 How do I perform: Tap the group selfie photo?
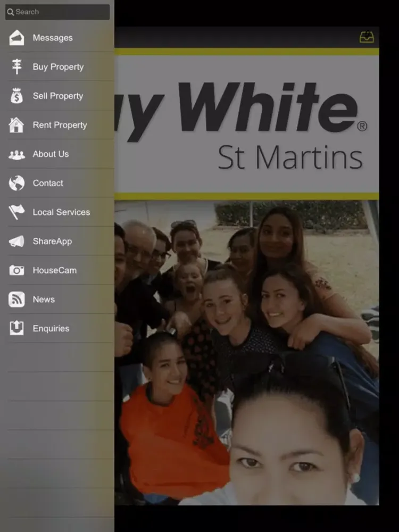click(x=247, y=353)
